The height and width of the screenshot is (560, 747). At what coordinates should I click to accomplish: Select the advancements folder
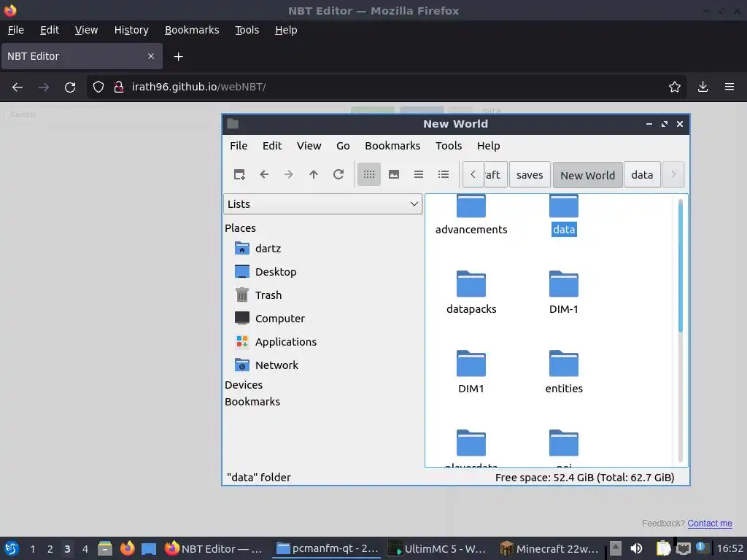[x=471, y=216]
